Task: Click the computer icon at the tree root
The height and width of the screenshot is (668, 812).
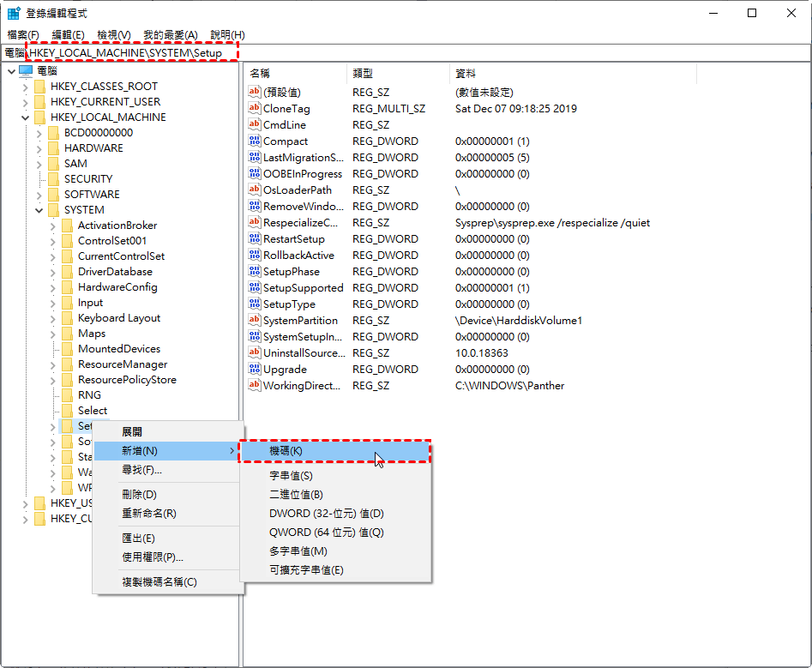Action: (x=26, y=70)
